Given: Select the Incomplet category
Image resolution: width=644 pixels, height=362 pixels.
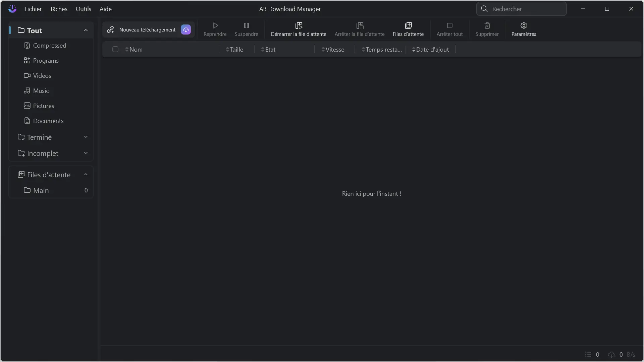Looking at the screenshot, I should coord(51,153).
